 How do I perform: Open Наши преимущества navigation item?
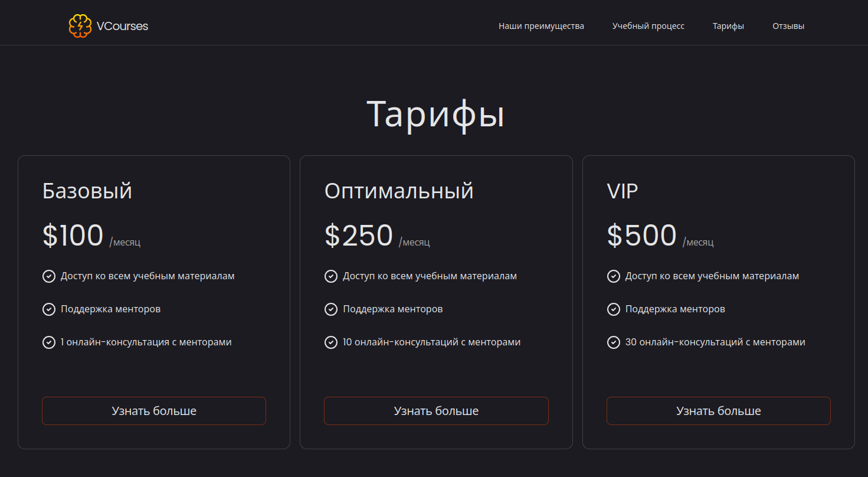541,26
